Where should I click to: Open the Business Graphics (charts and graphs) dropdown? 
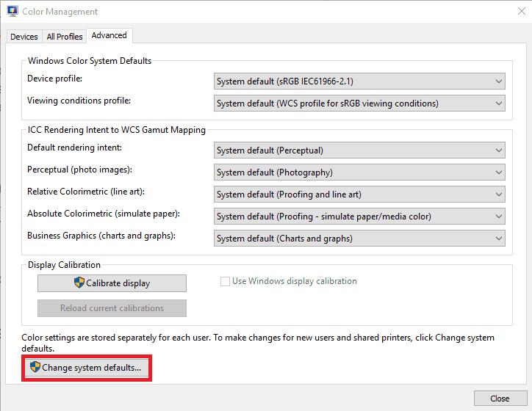(x=359, y=239)
